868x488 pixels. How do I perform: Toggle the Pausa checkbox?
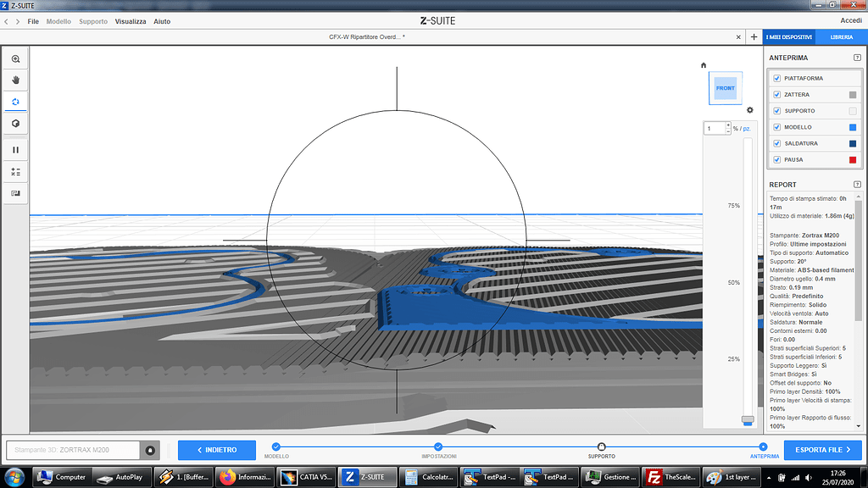coord(777,159)
